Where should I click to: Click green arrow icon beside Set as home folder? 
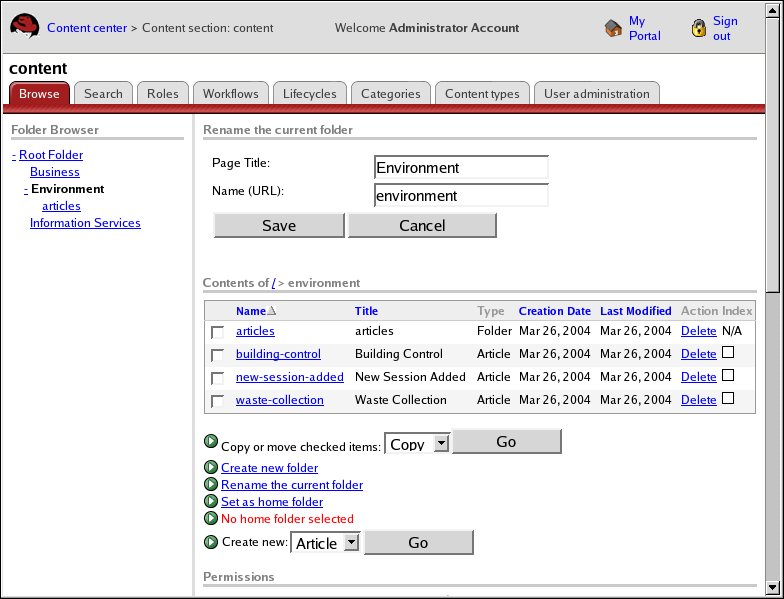pos(211,501)
